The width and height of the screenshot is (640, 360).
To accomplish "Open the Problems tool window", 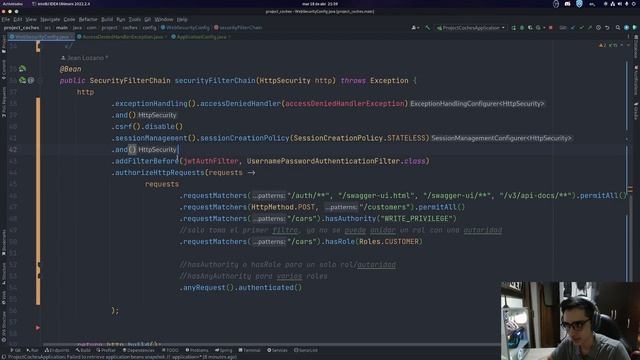I will coord(196,350).
